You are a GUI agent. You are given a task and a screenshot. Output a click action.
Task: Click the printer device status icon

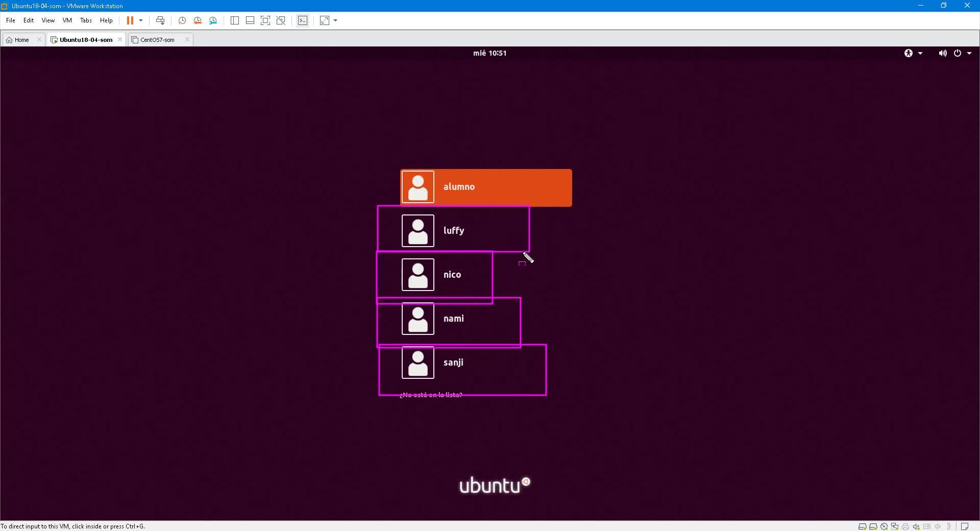(x=905, y=526)
